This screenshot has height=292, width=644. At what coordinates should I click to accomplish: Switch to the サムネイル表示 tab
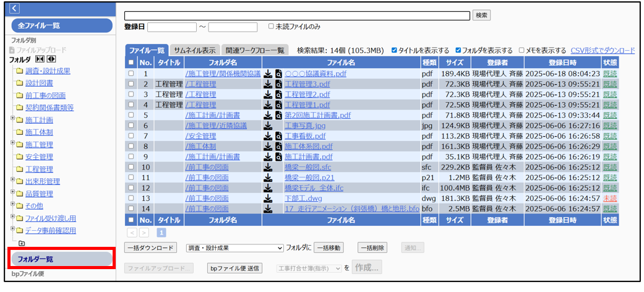coord(194,50)
